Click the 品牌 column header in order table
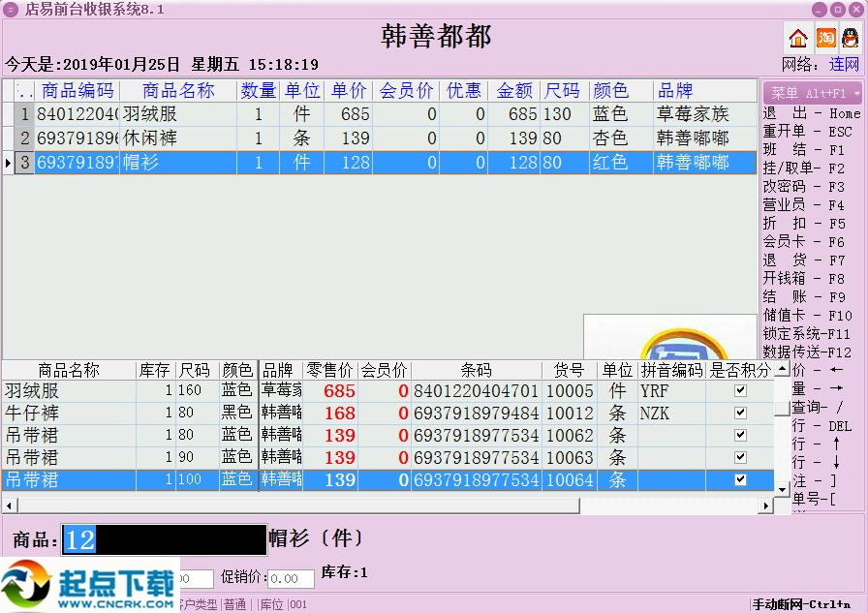868x613 pixels. [704, 90]
